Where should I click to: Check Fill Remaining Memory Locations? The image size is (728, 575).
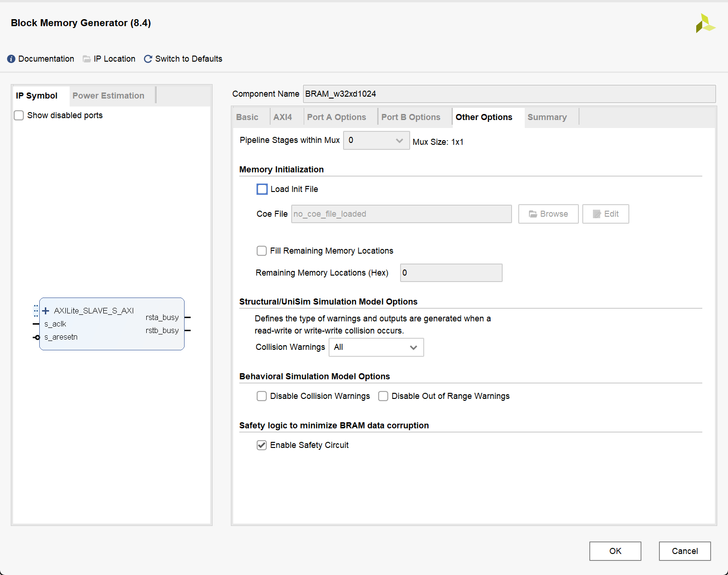coord(262,251)
